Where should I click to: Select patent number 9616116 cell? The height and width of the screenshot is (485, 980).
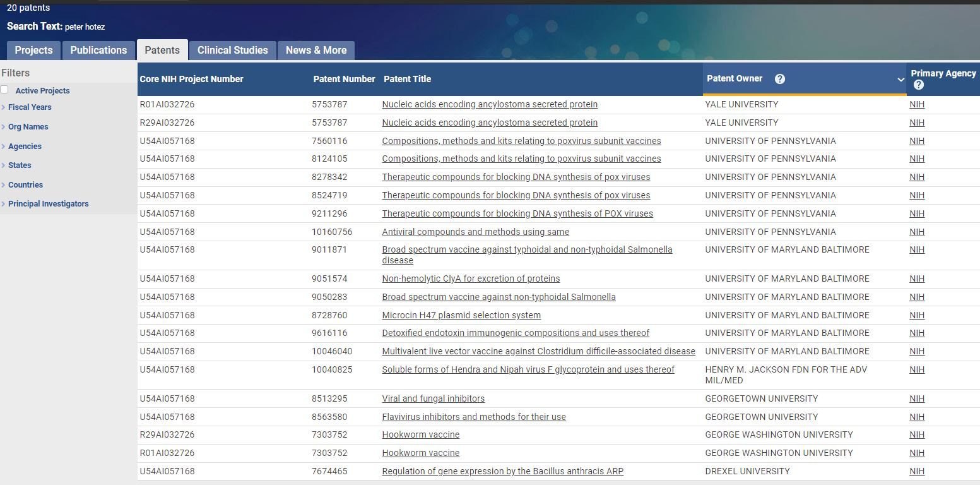(329, 333)
